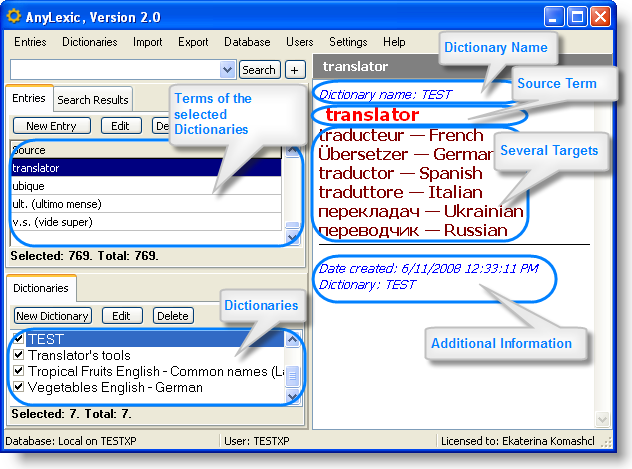Viewport: 632px width, 469px height.
Task: Toggle the Tropical Fruits English checkbox
Action: point(19,371)
